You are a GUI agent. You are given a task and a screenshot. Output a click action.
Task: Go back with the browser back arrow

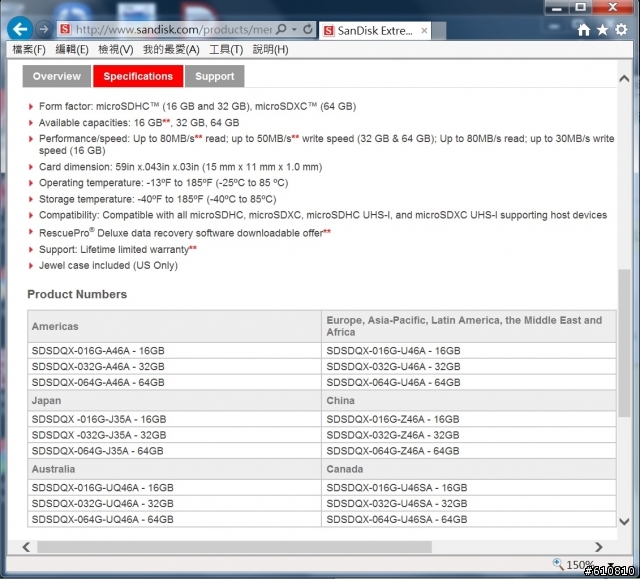[x=20, y=29]
